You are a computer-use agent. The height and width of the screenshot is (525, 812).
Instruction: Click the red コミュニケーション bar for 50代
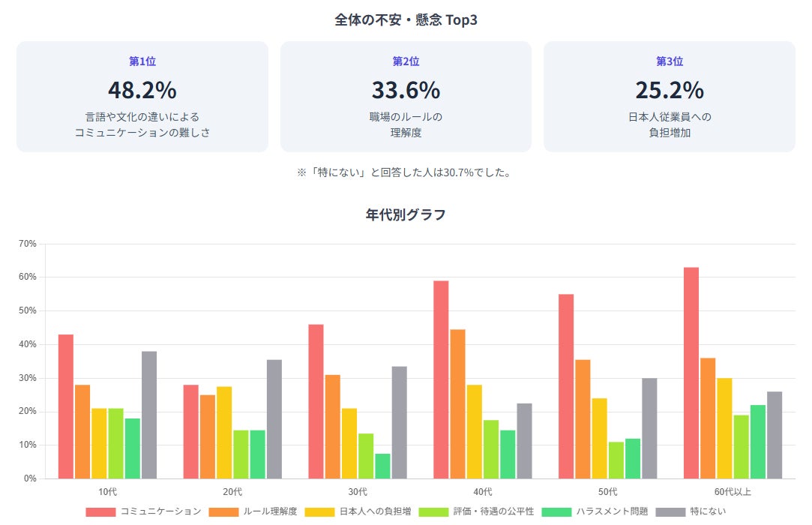click(566, 386)
